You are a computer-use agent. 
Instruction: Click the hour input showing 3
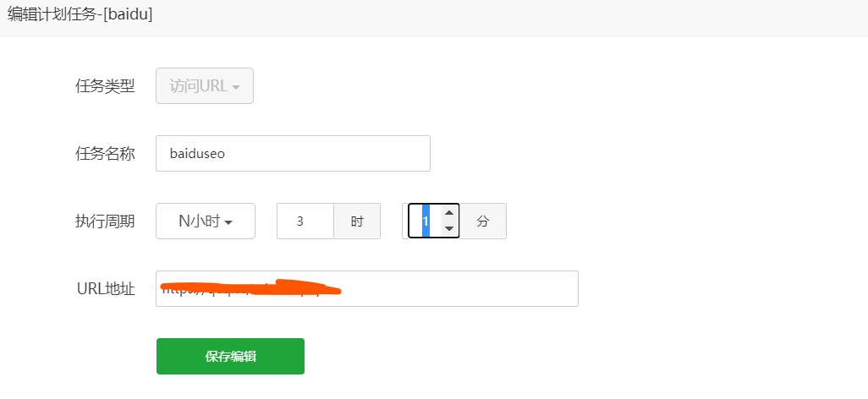point(305,221)
